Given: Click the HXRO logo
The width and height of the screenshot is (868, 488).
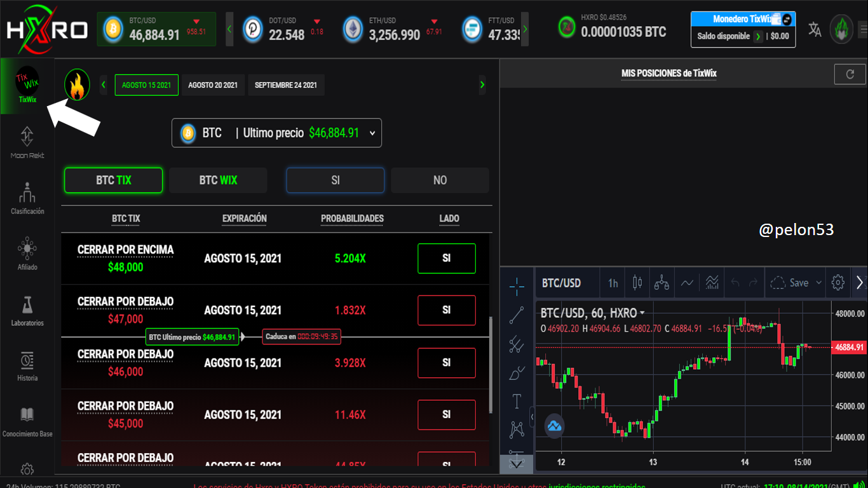Looking at the screenshot, I should pyautogui.click(x=46, y=29).
